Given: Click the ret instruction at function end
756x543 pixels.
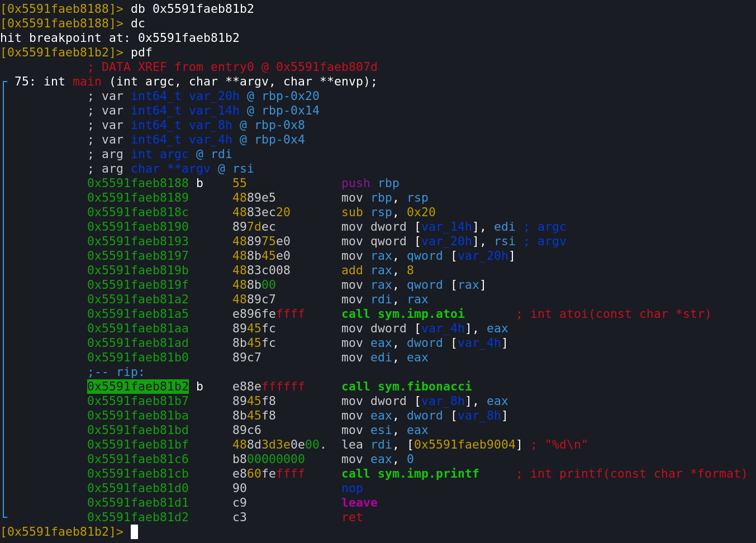Looking at the screenshot, I should click(352, 517).
